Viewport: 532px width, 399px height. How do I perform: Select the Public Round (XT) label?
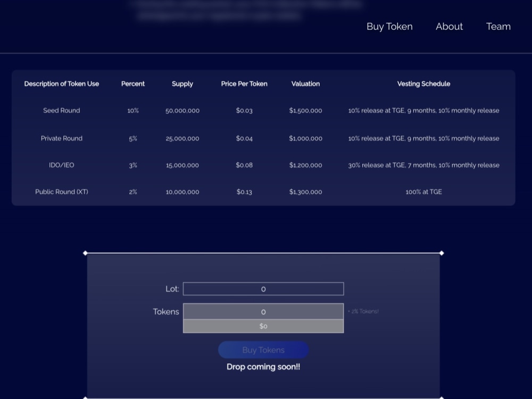(61, 192)
